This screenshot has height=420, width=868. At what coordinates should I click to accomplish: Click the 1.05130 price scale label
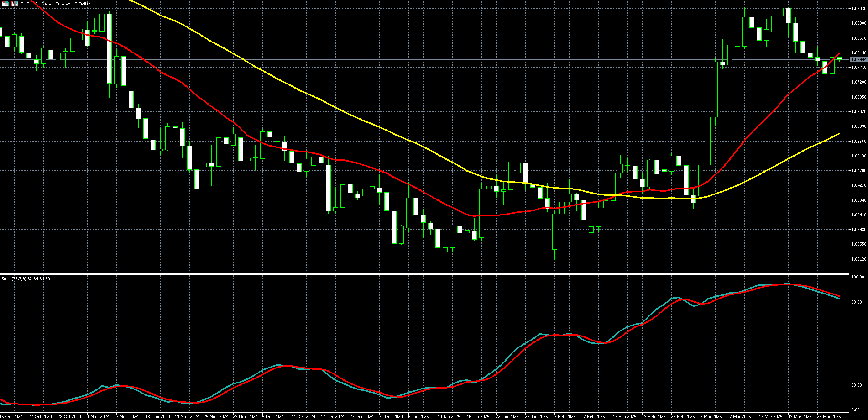858,156
